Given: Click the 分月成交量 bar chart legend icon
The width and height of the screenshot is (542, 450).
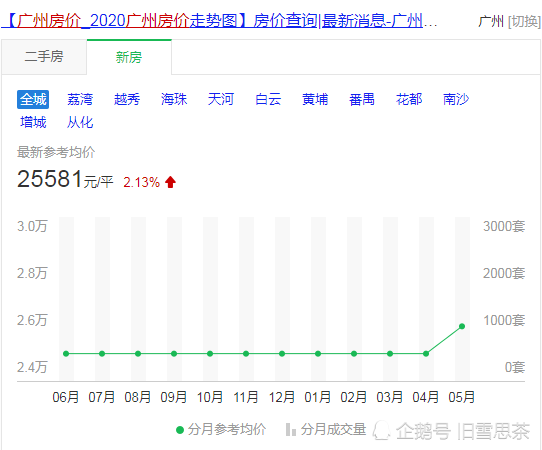Looking at the screenshot, I should pos(291,430).
